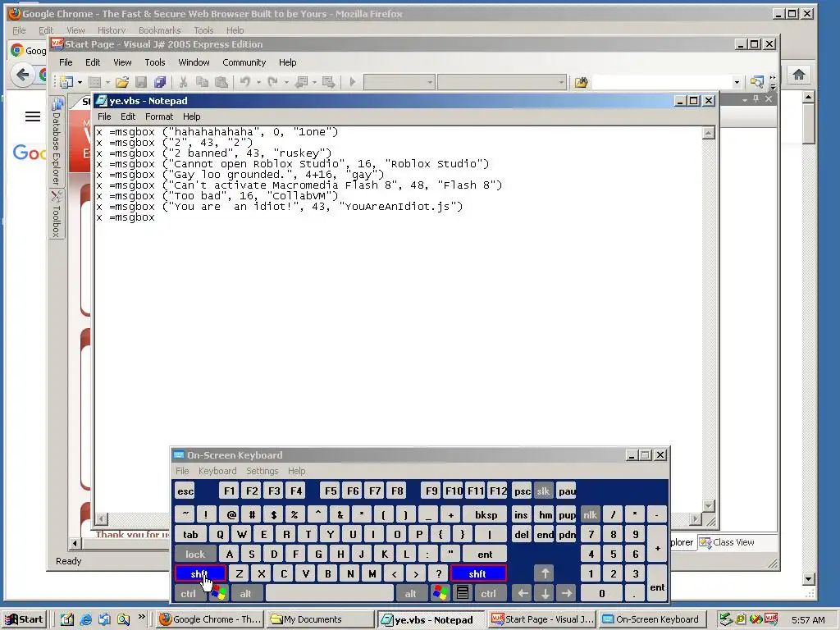
Task: Open Community menu in Visual J# Express
Action: (x=244, y=62)
